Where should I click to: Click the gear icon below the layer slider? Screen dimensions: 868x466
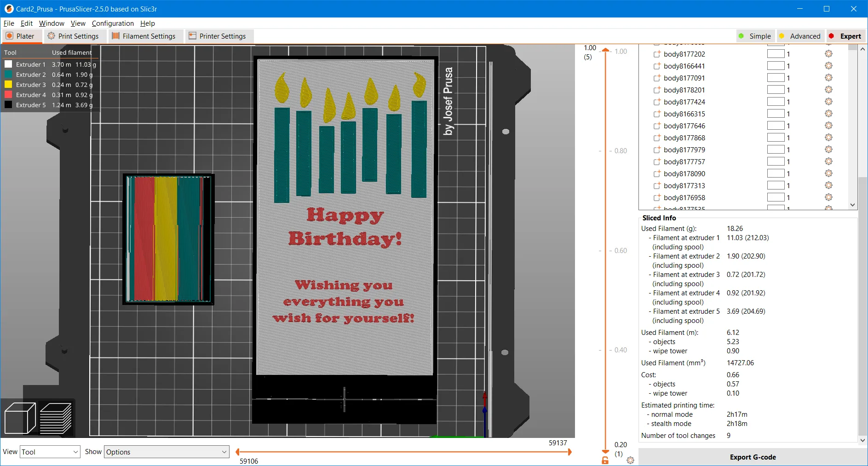(630, 460)
